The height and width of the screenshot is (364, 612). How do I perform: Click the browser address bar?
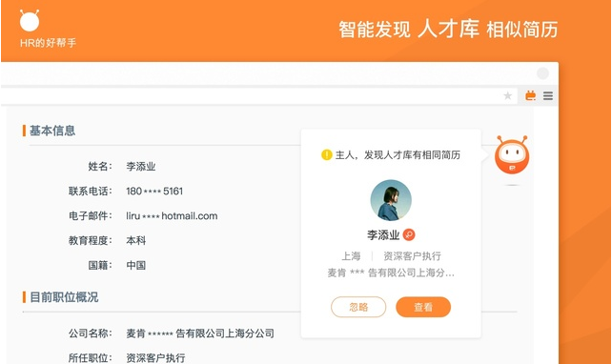[250, 95]
